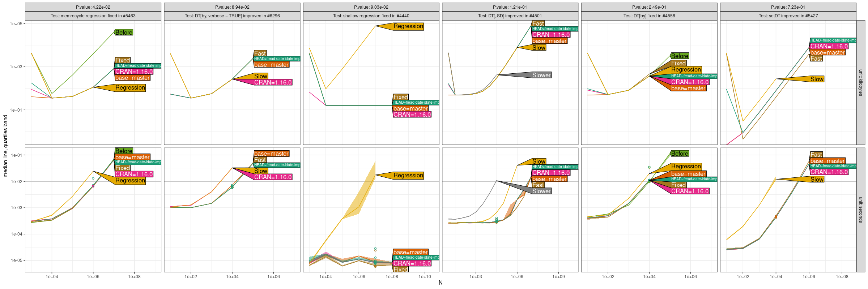Click the x-axis title N

(441, 283)
